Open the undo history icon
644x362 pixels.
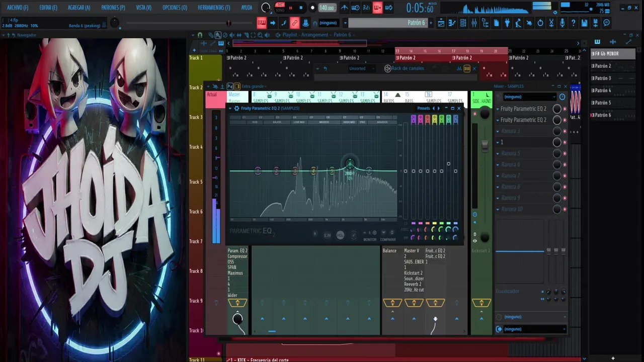[540, 23]
